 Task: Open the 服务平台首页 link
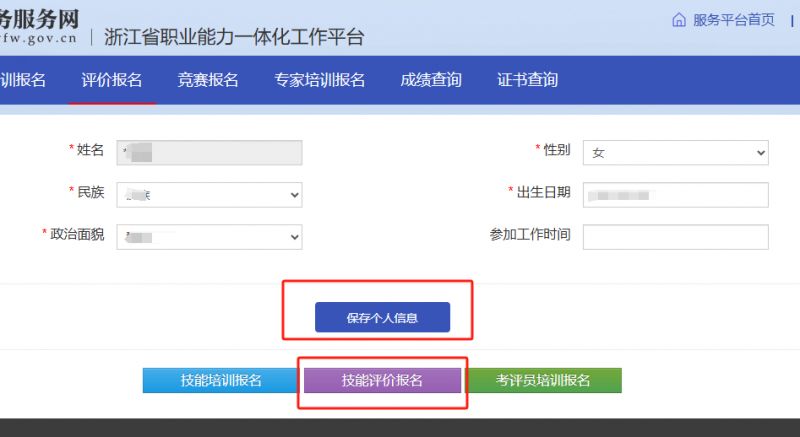click(x=733, y=20)
